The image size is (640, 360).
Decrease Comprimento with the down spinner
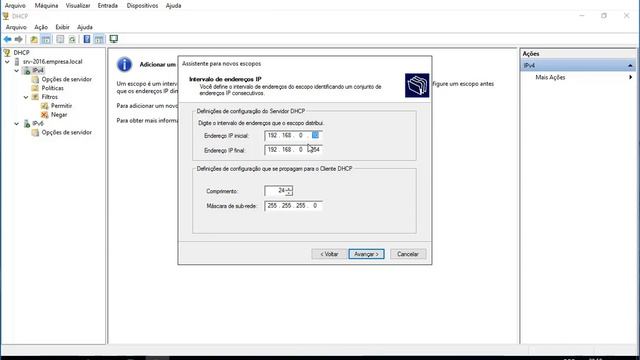tap(289, 193)
